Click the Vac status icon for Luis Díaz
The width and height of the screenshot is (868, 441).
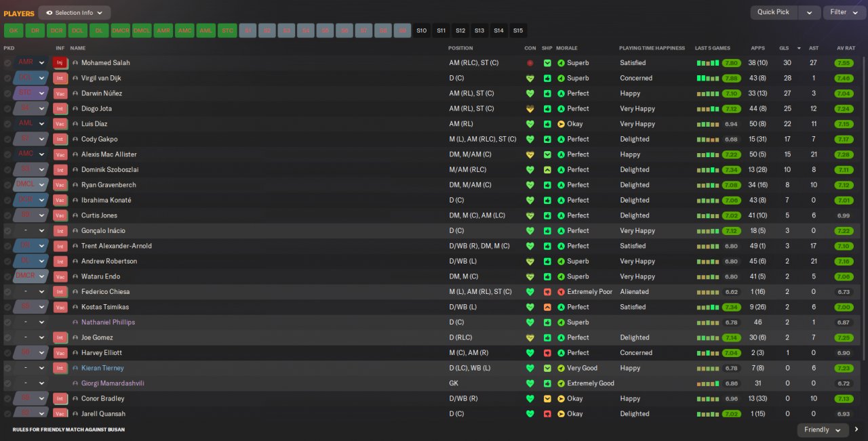60,124
